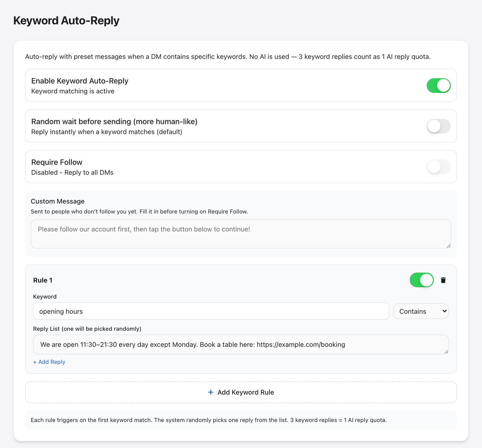Click the 'Disabled - Reply to all DMs' text
Image resolution: width=482 pixels, height=448 pixels.
72,172
